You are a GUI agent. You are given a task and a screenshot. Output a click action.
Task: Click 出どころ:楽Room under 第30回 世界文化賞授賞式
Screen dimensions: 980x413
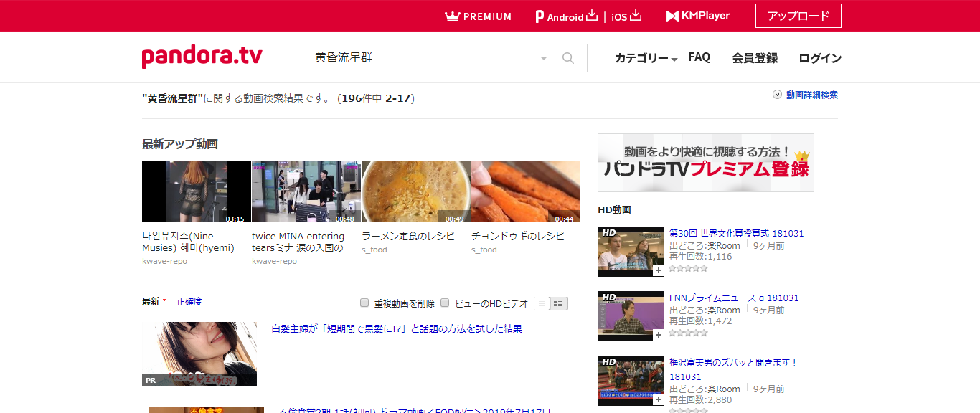click(705, 245)
